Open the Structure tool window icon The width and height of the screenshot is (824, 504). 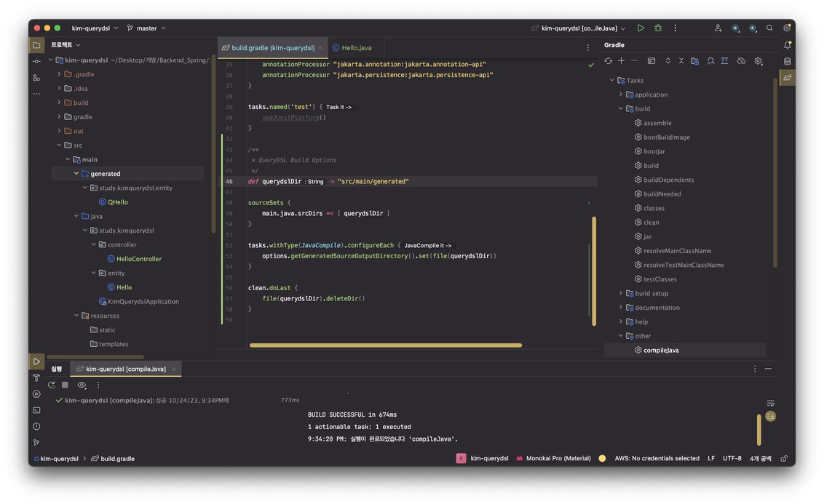36,78
